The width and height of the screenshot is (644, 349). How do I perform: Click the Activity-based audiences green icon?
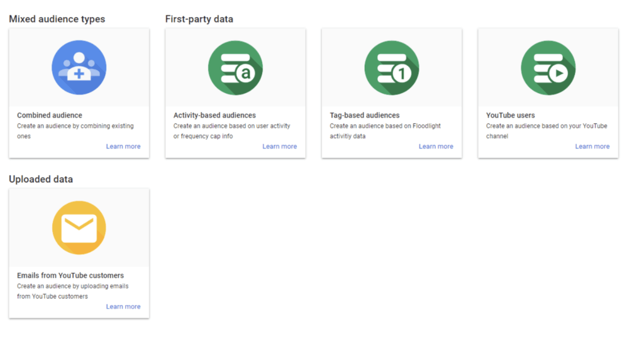(235, 67)
